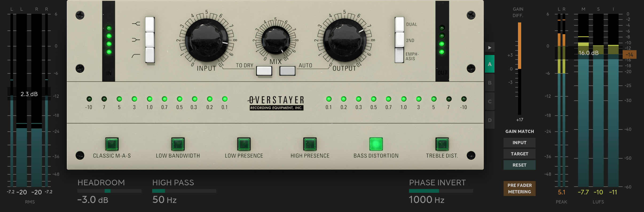This screenshot has width=644, height=212.
Task: Toggle the Treble Dist. button
Action: (x=442, y=144)
